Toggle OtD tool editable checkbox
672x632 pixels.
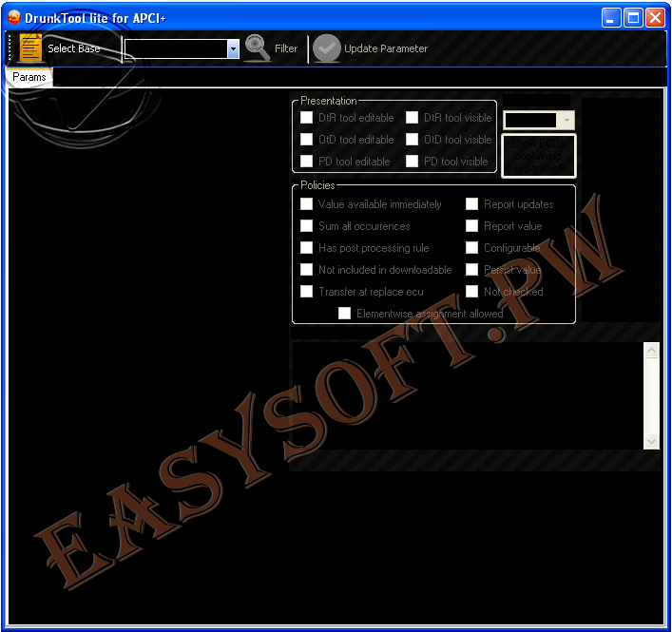pos(306,140)
